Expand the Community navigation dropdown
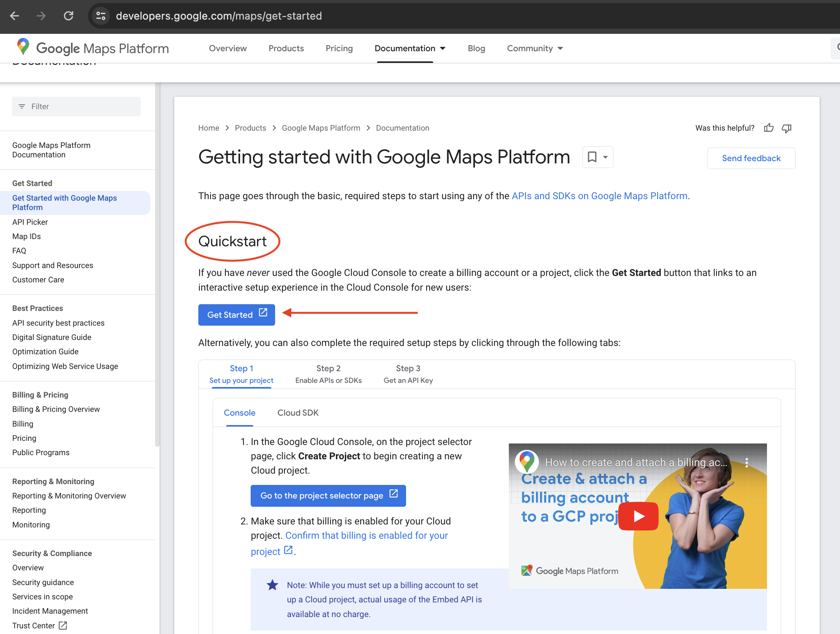 [x=560, y=48]
